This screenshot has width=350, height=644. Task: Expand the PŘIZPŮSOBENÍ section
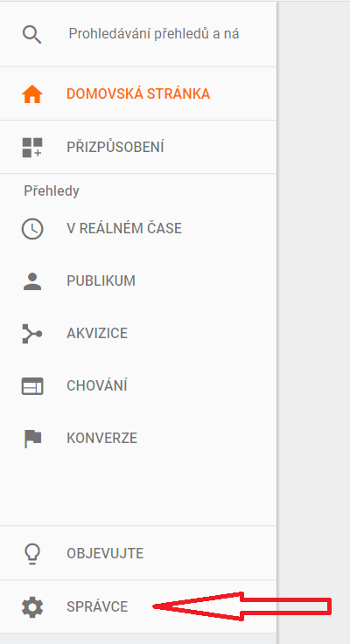[x=115, y=147]
